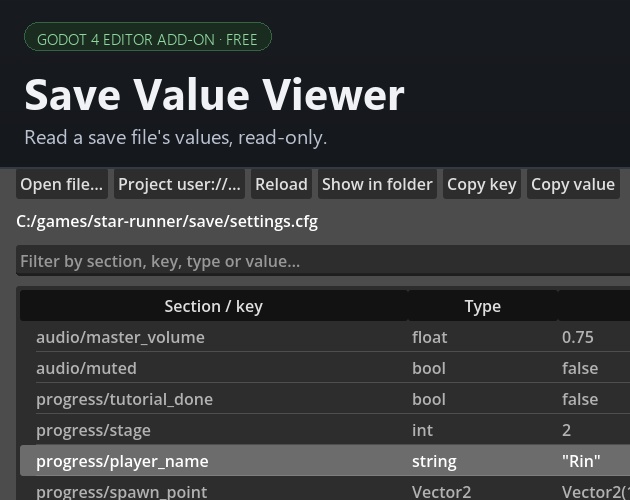Click the float type cell
This screenshot has width=630, height=500.
(430, 337)
